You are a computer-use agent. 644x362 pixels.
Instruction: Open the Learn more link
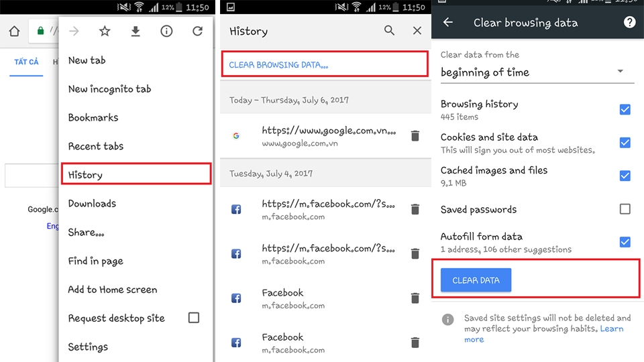544,334
